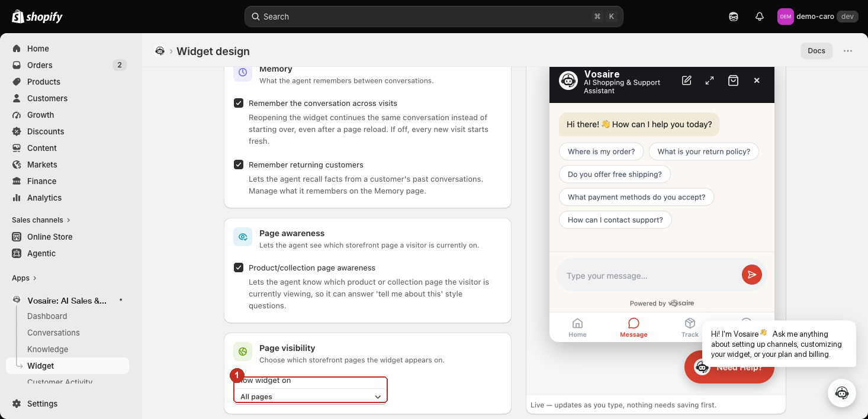Click the DEM store avatar
This screenshot has height=419, width=868.
[x=786, y=17]
